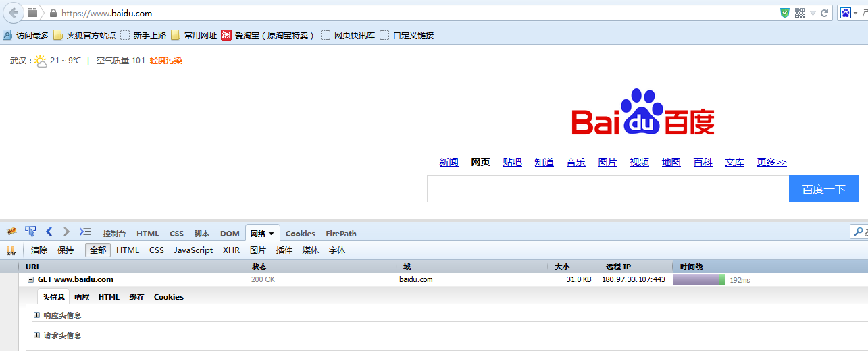Open the 访问最多 bookmark

(x=26, y=35)
